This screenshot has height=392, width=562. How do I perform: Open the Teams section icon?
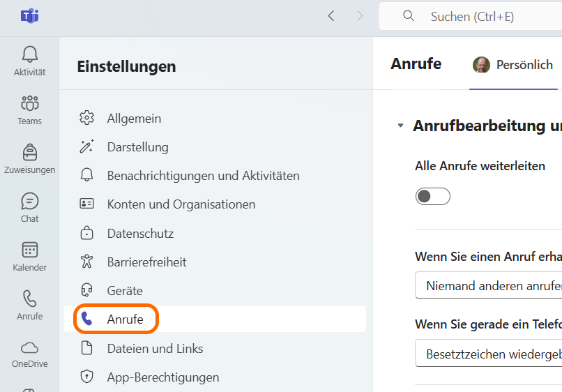pos(29,110)
